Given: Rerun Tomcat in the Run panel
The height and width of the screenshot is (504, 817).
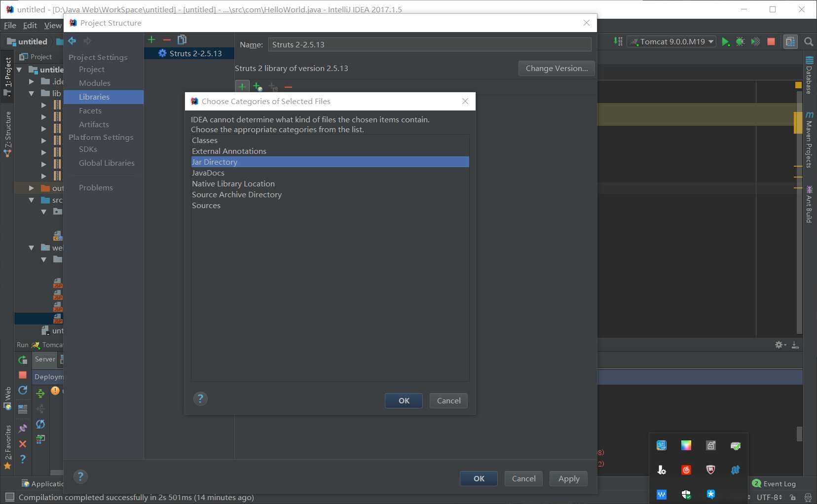Looking at the screenshot, I should click(23, 360).
